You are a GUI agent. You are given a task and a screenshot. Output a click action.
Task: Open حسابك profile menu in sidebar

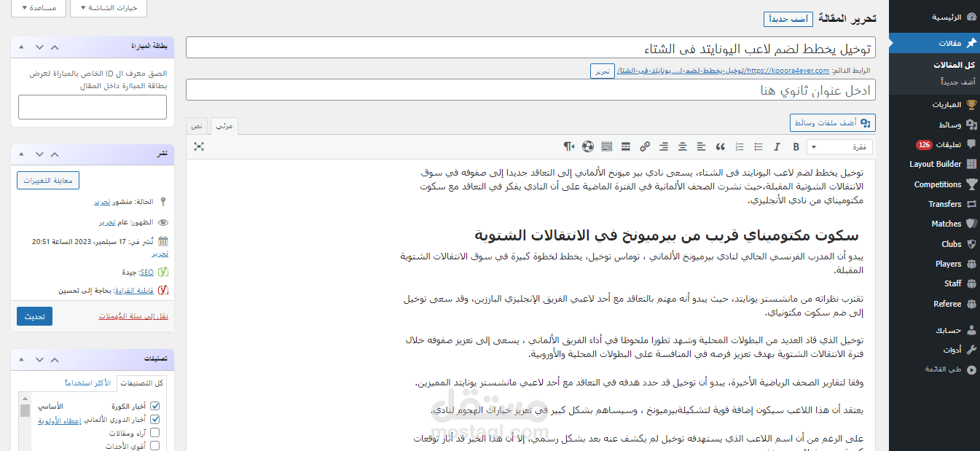pyautogui.click(x=934, y=330)
